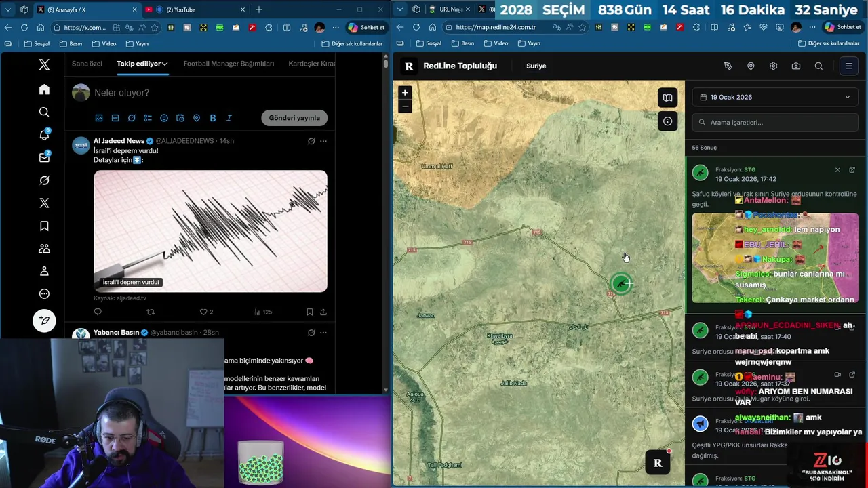Image resolution: width=868 pixels, height=488 pixels.
Task: Open Video bookmarks folder in left browser
Action: click(104, 43)
